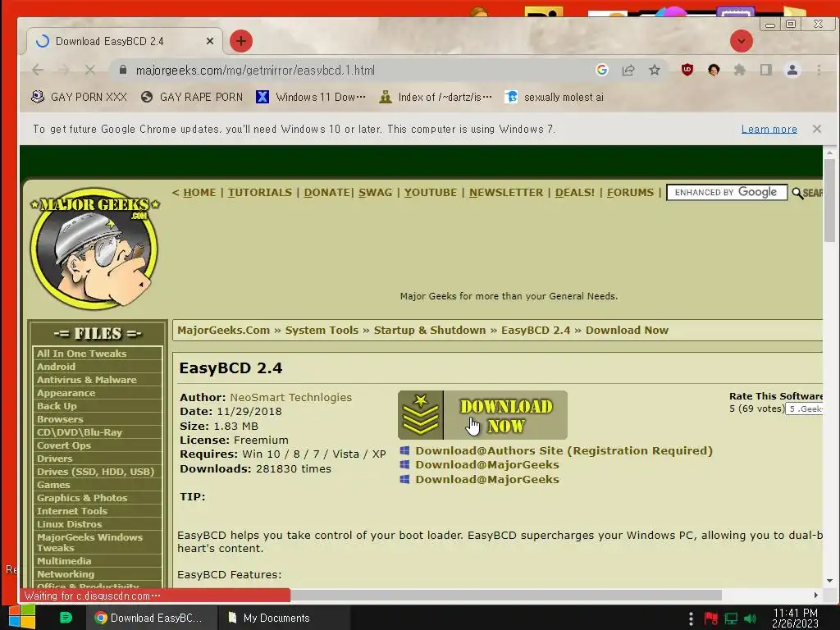Click System Tools breadcrumb link
Image resolution: width=840 pixels, height=630 pixels.
[x=322, y=330]
